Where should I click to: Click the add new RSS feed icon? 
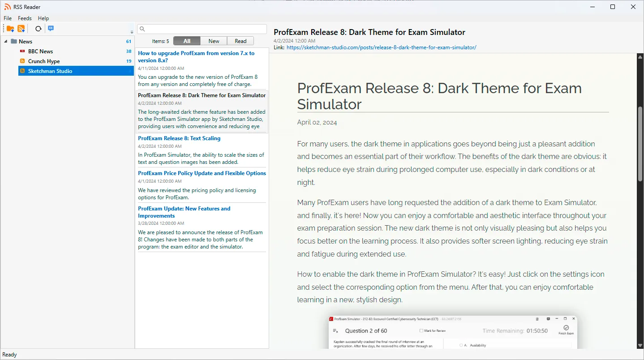[21, 29]
